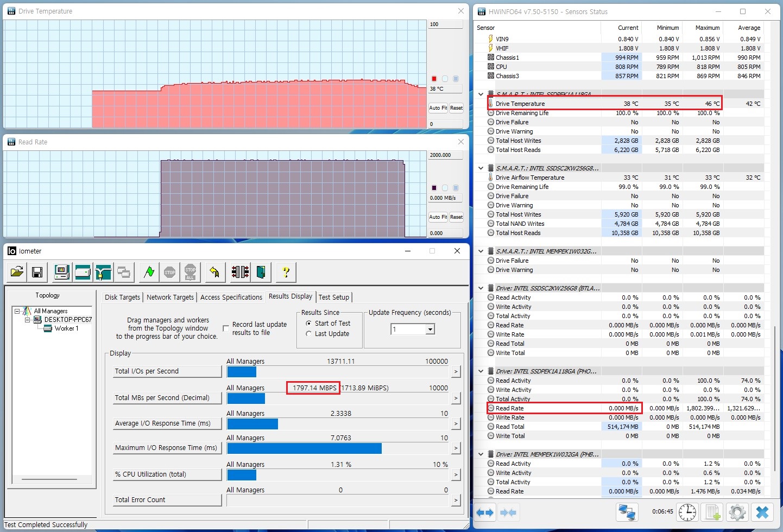Toggle white circle option in Drive Temperature graph

(x=445, y=79)
